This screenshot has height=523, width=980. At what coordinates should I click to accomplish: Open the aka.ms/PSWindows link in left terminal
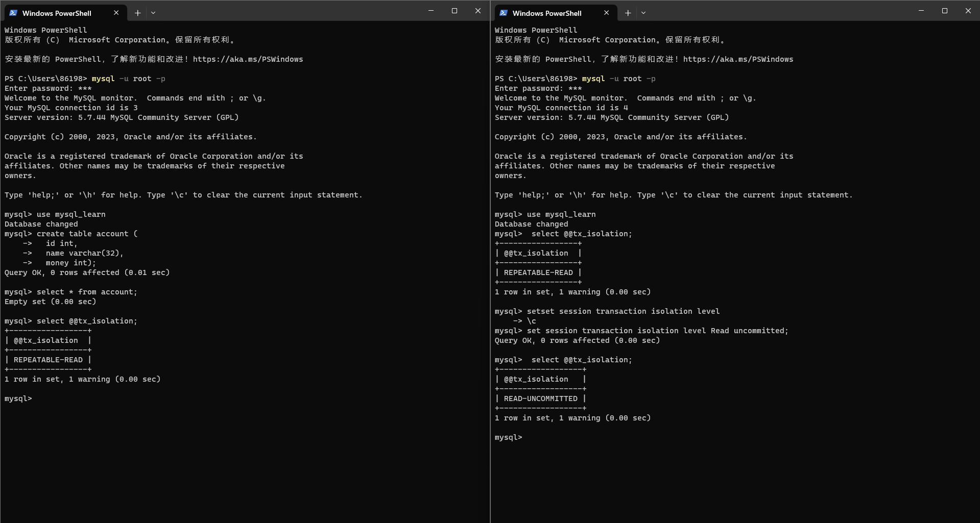[x=248, y=59]
